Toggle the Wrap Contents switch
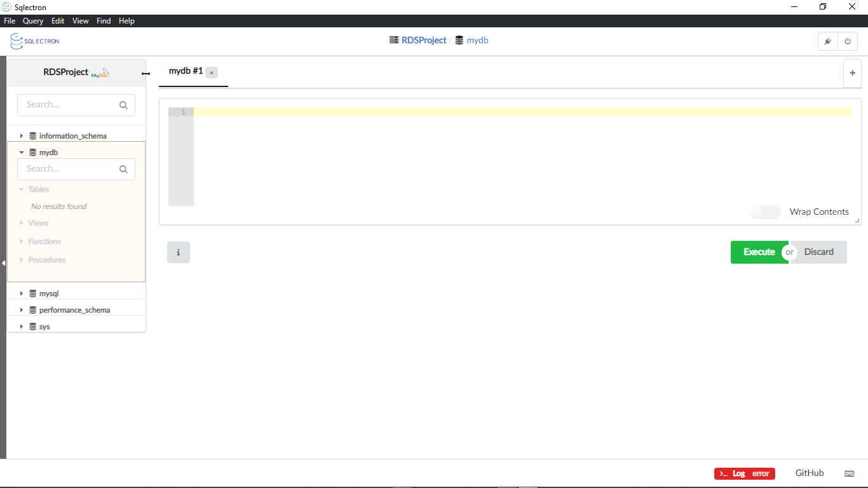 click(x=764, y=212)
